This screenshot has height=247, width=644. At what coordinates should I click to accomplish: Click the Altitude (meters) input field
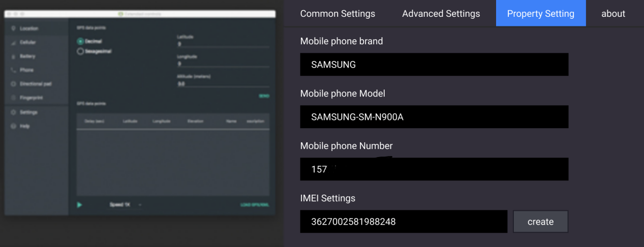[223, 84]
